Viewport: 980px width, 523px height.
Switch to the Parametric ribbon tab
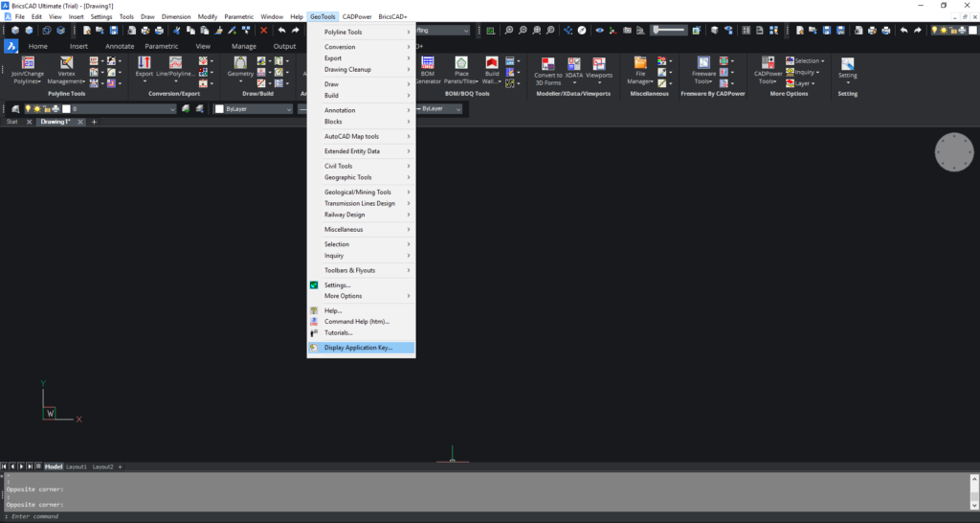(161, 46)
